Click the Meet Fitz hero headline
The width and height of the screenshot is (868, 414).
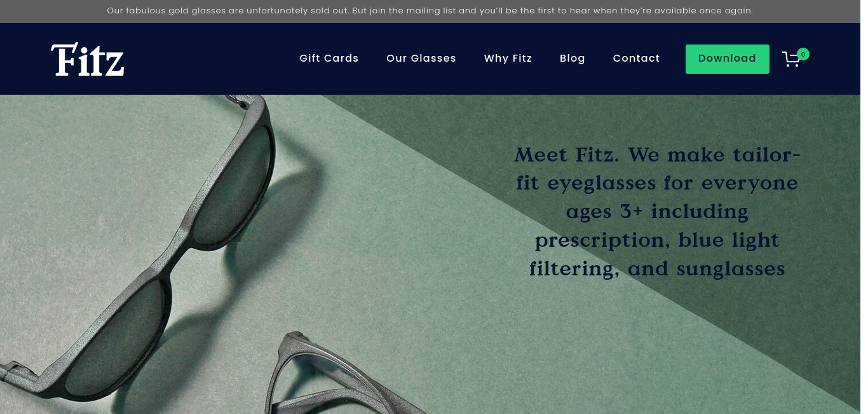click(x=657, y=211)
